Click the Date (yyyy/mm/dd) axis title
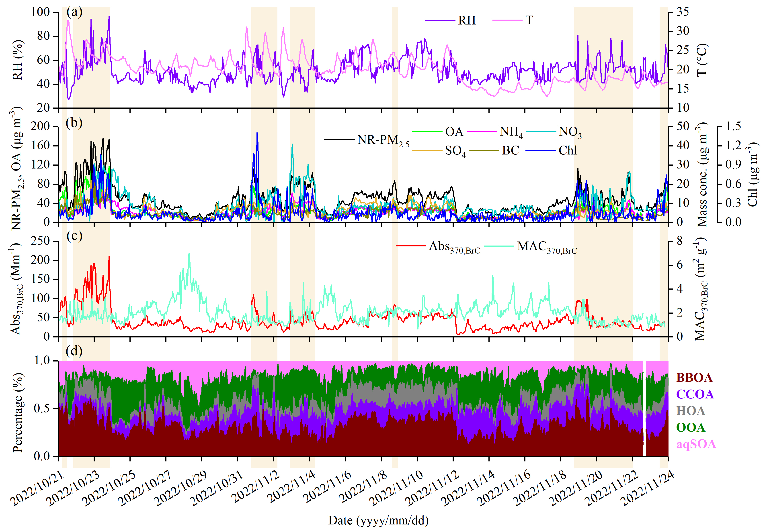The image size is (767, 532). coord(378,520)
